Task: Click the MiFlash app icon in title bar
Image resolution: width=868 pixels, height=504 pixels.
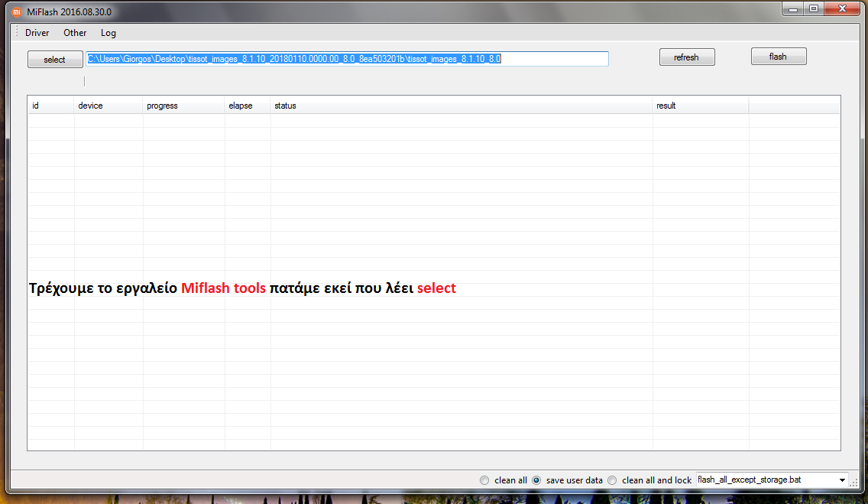Action: (x=16, y=12)
